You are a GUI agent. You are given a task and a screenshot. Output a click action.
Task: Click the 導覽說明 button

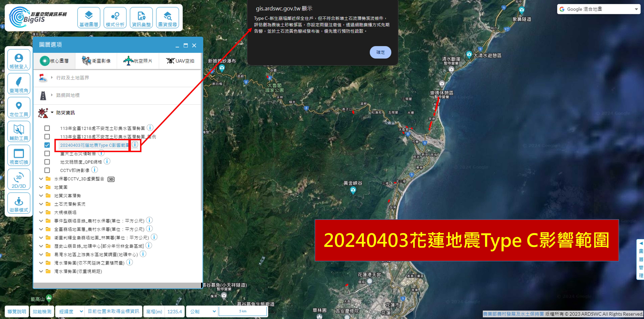pyautogui.click(x=17, y=311)
